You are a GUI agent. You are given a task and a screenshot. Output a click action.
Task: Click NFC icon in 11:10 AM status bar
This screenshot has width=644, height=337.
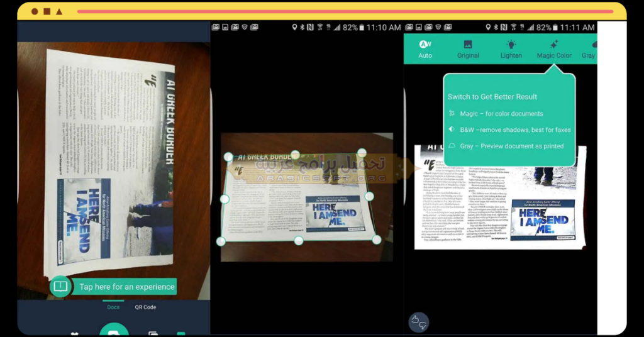tap(310, 27)
